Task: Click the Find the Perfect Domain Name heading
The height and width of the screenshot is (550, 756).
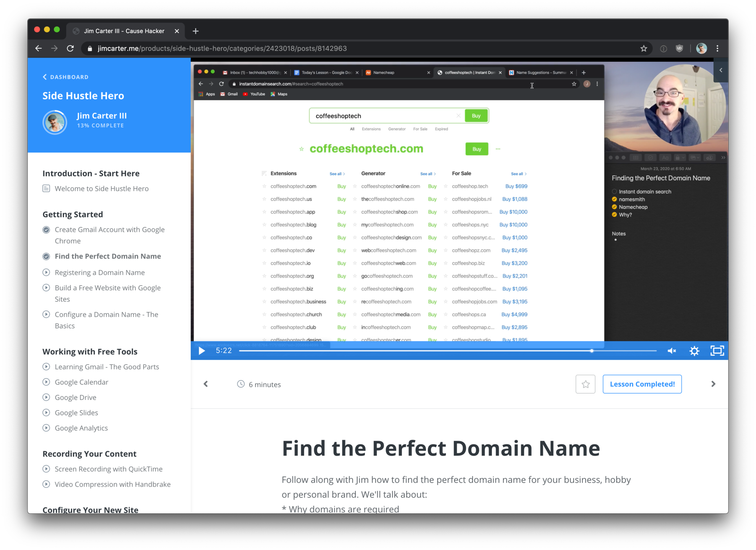Action: pos(441,448)
